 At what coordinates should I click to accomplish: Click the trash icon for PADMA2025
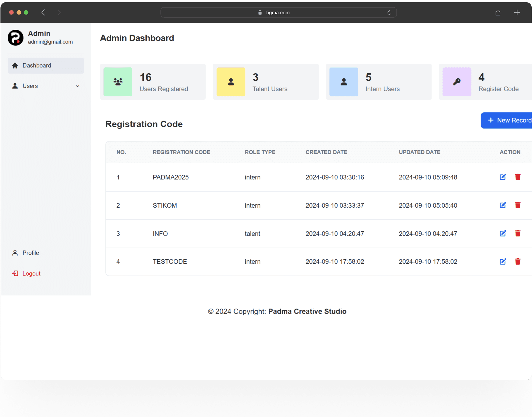pos(518,177)
